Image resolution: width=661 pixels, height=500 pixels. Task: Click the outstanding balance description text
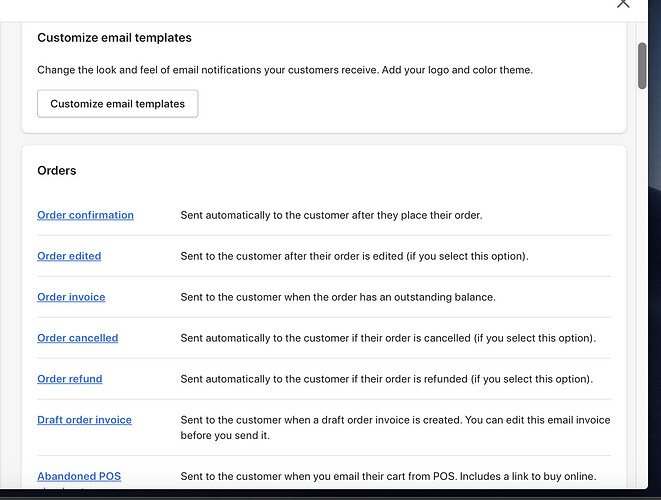pos(338,297)
